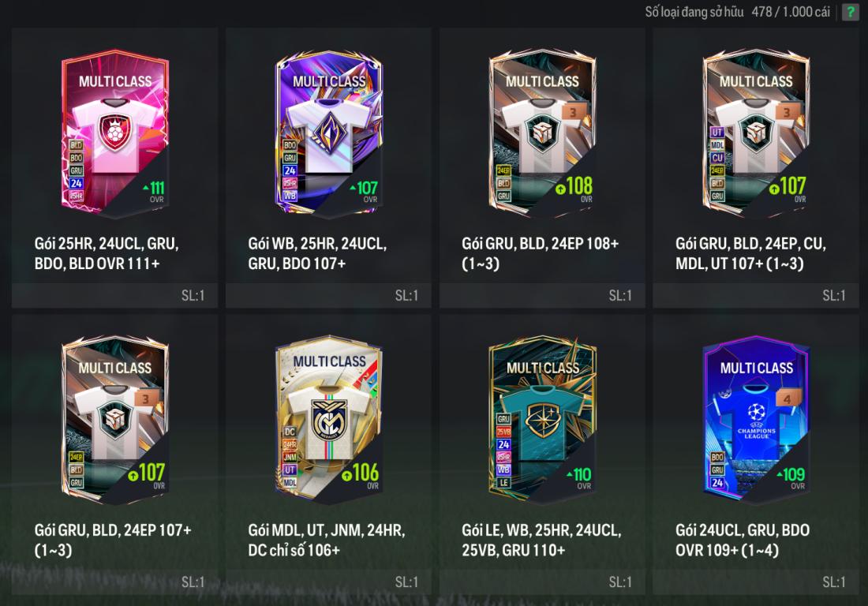Click the red football crest on pink shirt

[114, 133]
